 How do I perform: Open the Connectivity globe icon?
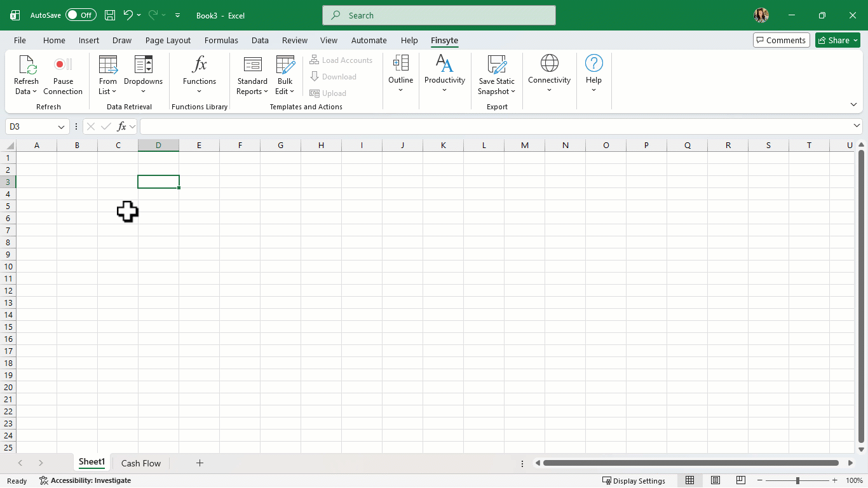coord(549,64)
